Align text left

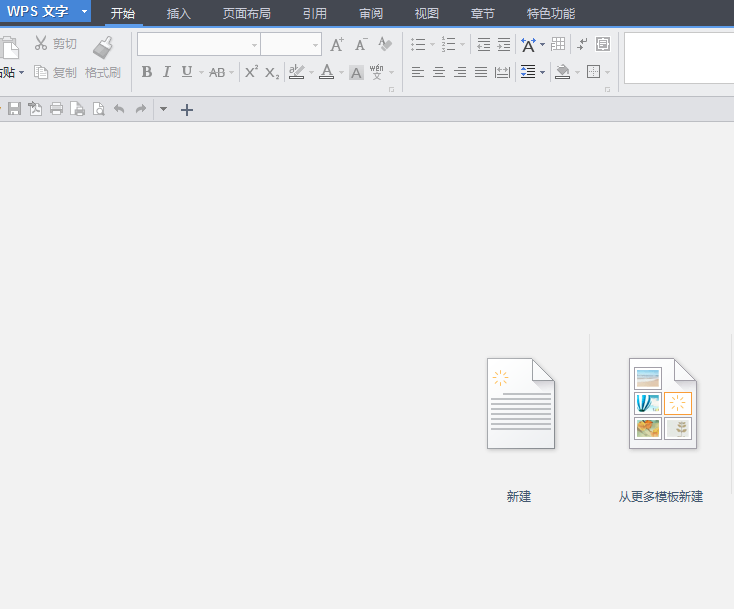[418, 72]
